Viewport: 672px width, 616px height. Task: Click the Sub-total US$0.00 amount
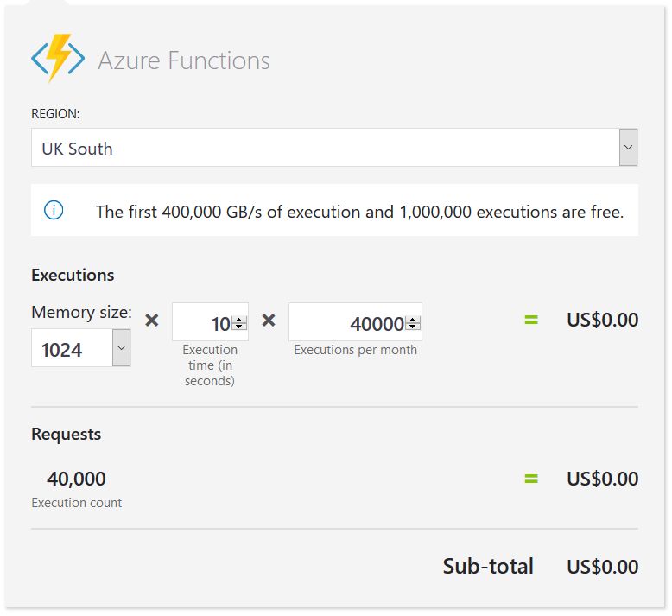(x=603, y=567)
